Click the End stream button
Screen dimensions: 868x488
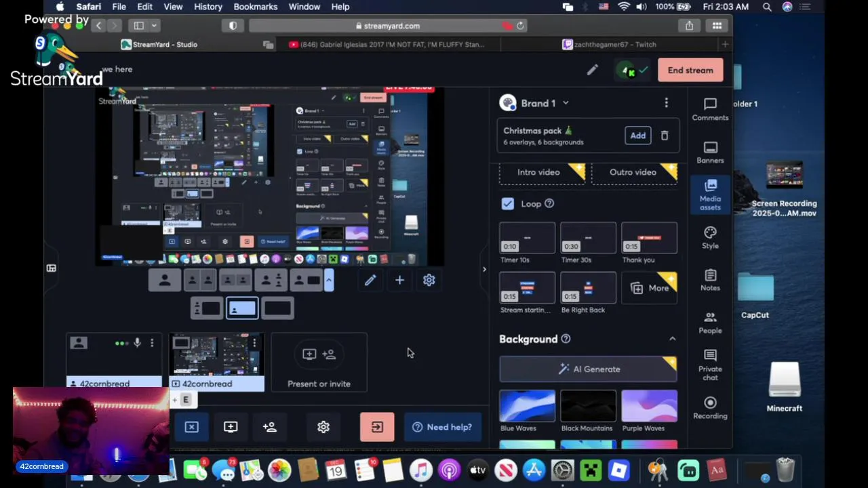690,70
